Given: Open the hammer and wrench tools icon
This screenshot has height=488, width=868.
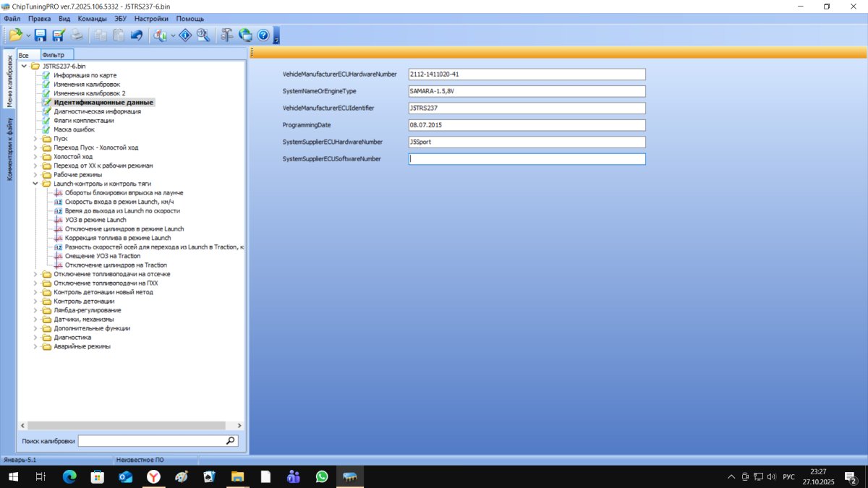Looking at the screenshot, I should tap(227, 35).
